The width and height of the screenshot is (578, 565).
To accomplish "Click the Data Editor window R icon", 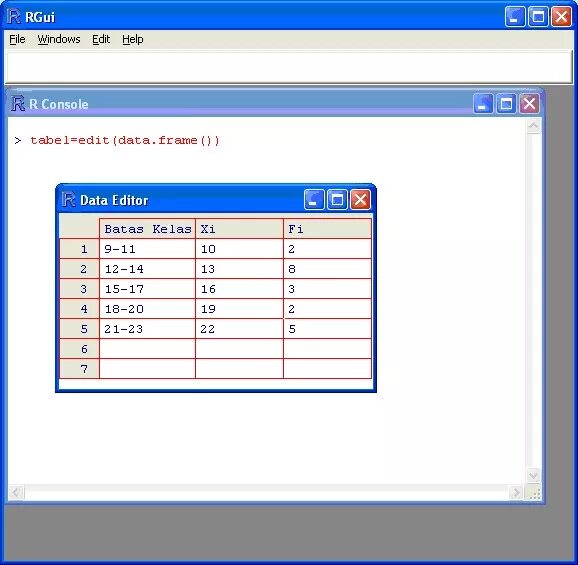I will [69, 199].
